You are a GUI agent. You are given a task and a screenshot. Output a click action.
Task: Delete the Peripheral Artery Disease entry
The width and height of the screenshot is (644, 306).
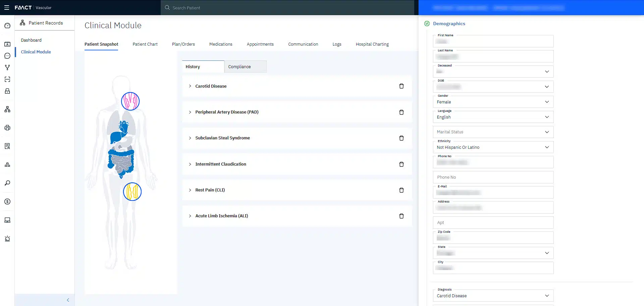pos(401,112)
